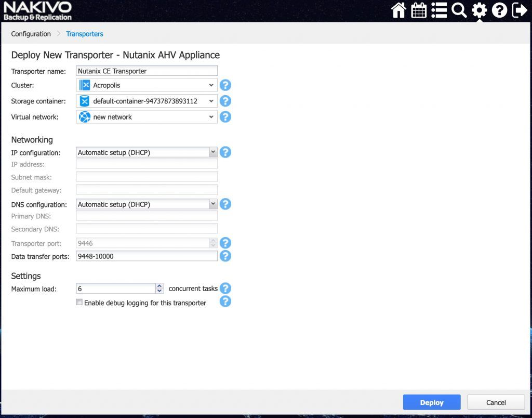This screenshot has width=532, height=418.
Task: Click the NAKIVO Backup & Replication logo
Action: tap(37, 11)
